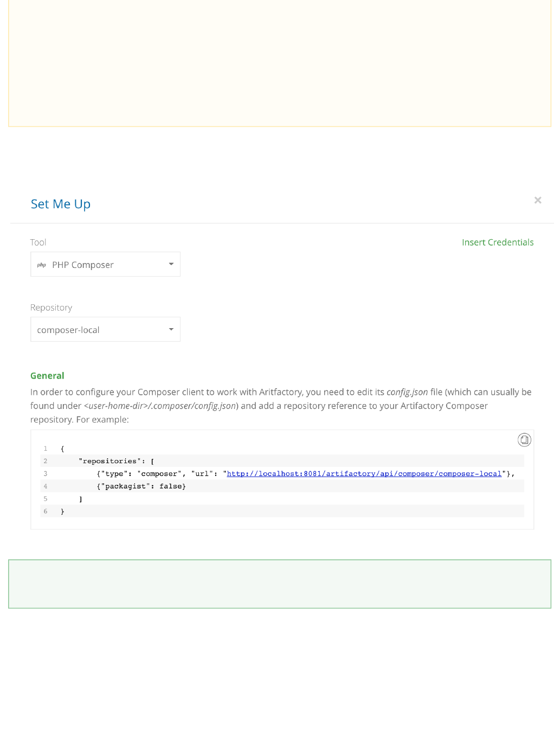Close the Set Me Up dialog
The height and width of the screenshot is (755, 560).
pos(537,200)
